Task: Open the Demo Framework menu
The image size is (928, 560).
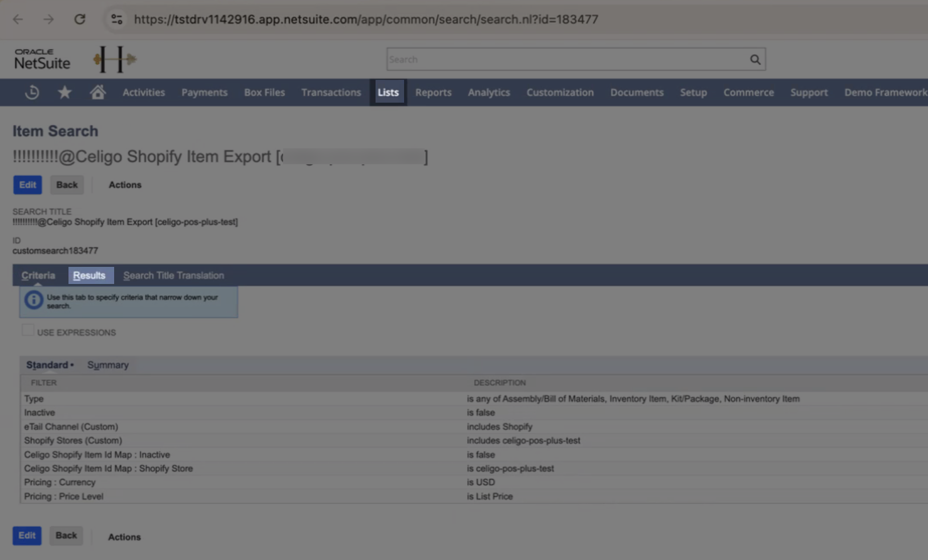Action: (885, 92)
